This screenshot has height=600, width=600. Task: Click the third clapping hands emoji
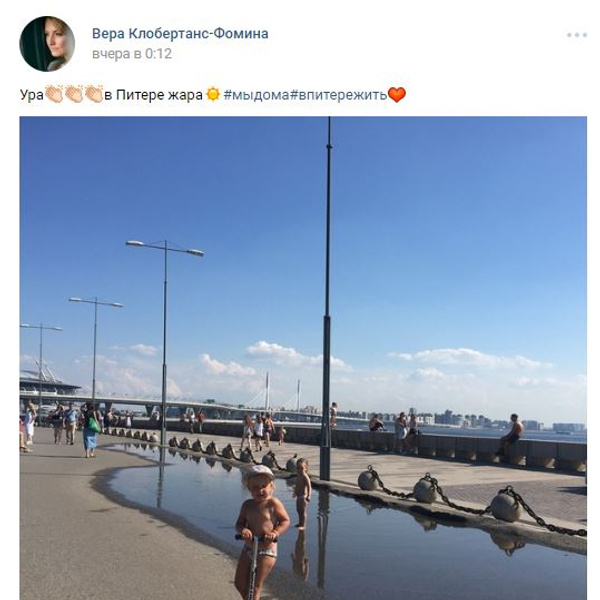(x=94, y=94)
